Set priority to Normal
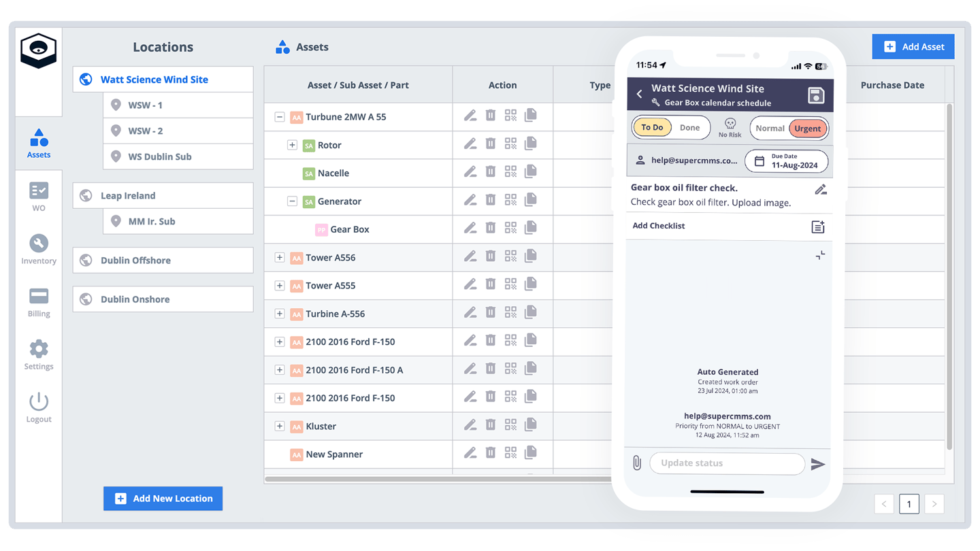 pyautogui.click(x=770, y=129)
